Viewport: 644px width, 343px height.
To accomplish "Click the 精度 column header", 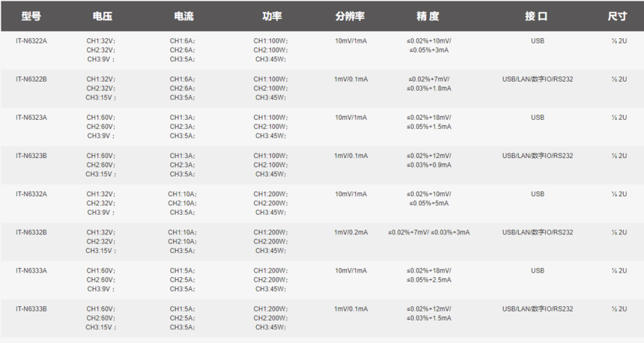I will tap(428, 16).
